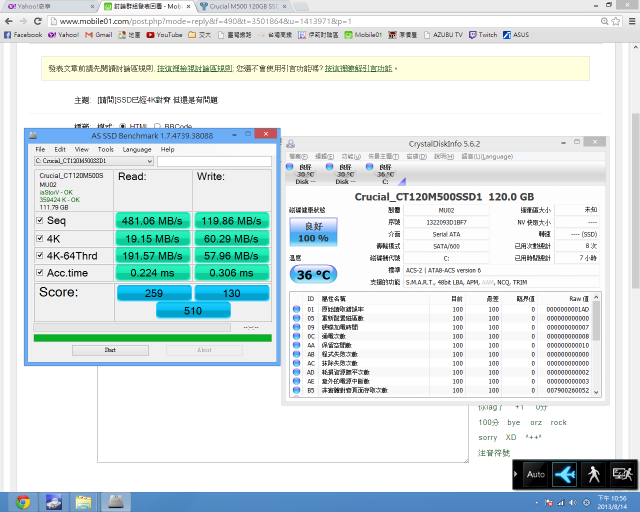The image size is (640, 512).
Task: Click the bookmark star in address bar
Action: (x=616, y=21)
